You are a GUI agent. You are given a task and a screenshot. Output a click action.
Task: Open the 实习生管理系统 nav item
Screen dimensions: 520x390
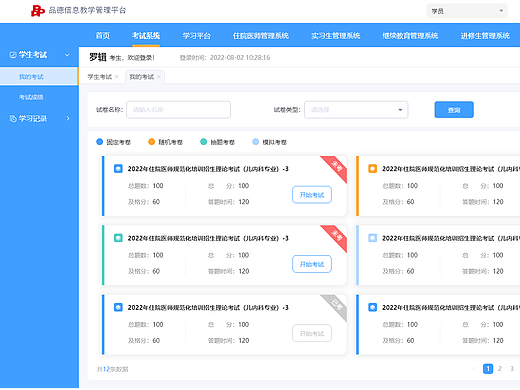coord(336,36)
